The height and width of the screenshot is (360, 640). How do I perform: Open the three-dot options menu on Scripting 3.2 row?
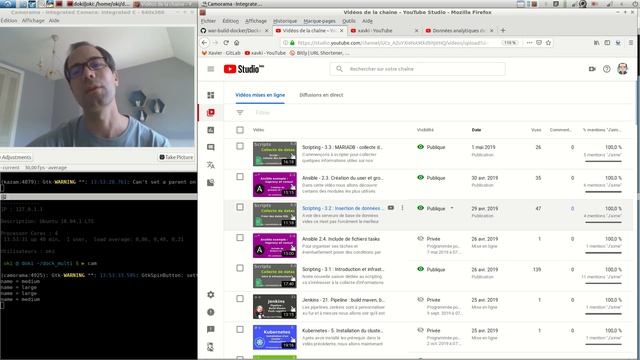click(402, 208)
